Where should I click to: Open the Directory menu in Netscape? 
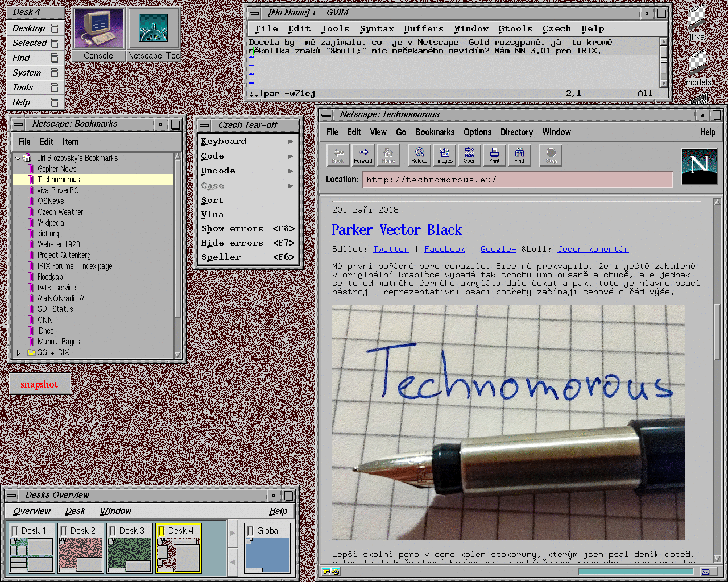(516, 132)
